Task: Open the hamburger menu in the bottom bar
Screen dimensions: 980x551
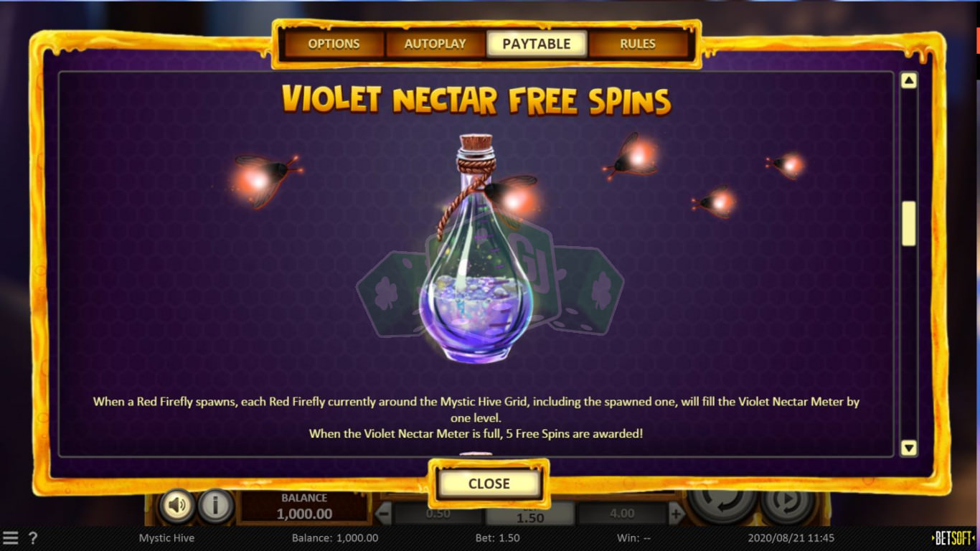Action: tap(11, 537)
